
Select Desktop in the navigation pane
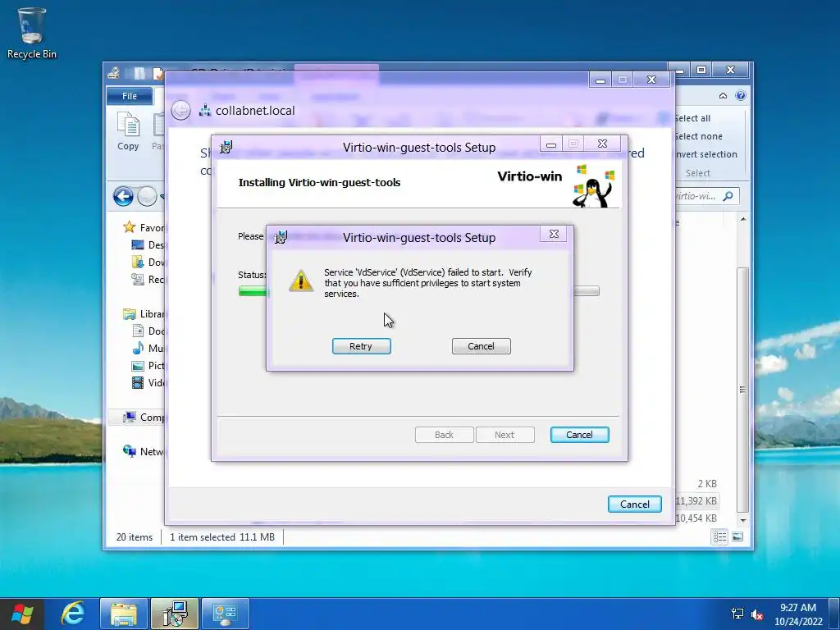pyautogui.click(x=148, y=244)
